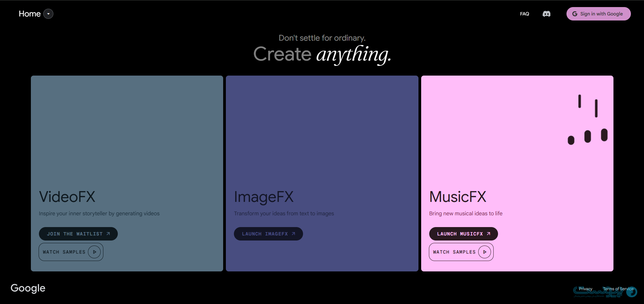644x304 pixels.
Task: Click the arrow icon on Launch ImageFX
Action: [x=293, y=234]
